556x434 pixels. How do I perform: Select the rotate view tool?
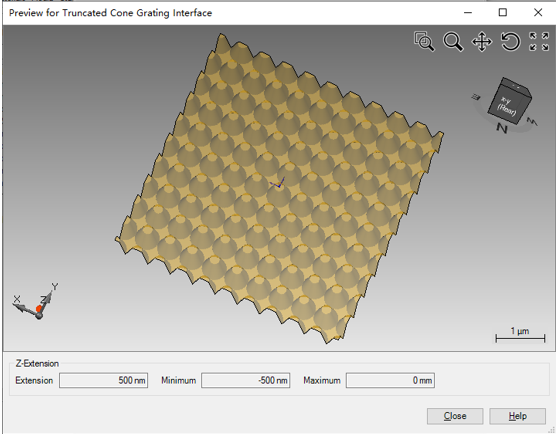[x=510, y=42]
